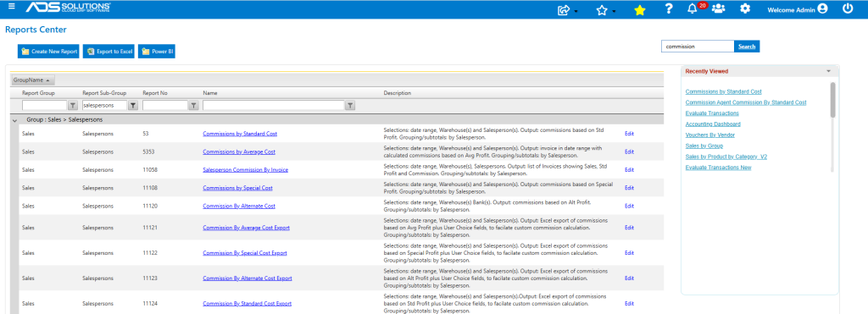Image resolution: width=868 pixels, height=314 pixels.
Task: Click Edit for report number 11123
Action: click(x=629, y=278)
